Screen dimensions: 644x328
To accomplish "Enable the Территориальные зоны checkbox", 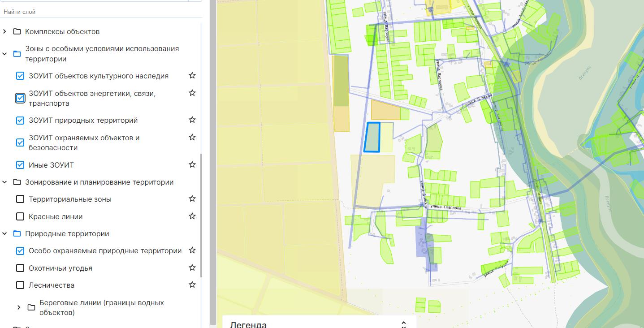I will point(20,199).
